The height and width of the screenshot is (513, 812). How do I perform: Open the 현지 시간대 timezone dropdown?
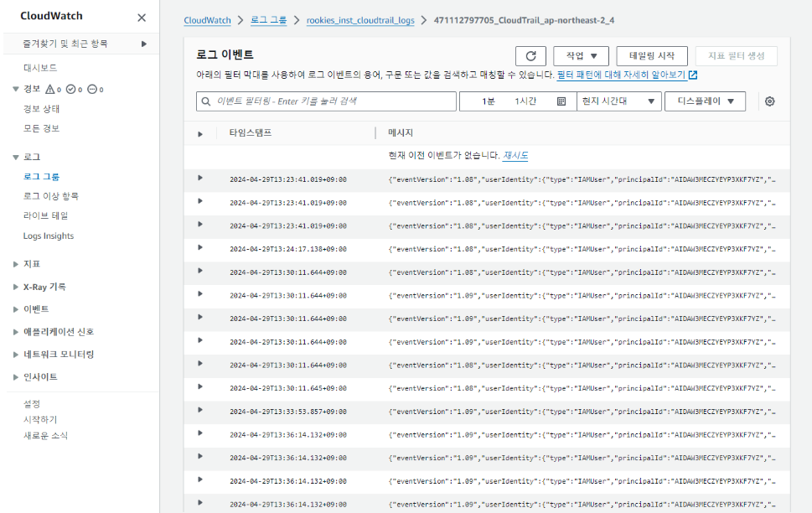pos(618,101)
